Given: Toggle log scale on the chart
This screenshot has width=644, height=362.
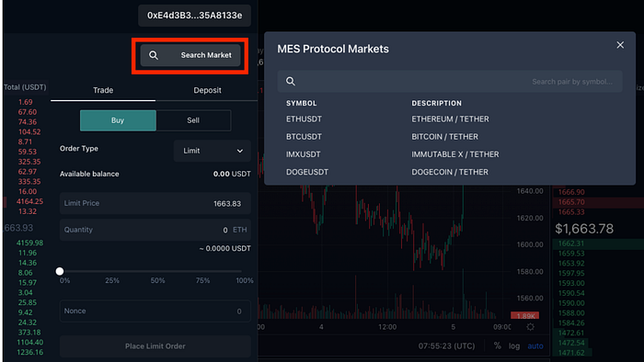Looking at the screenshot, I should 514,345.
